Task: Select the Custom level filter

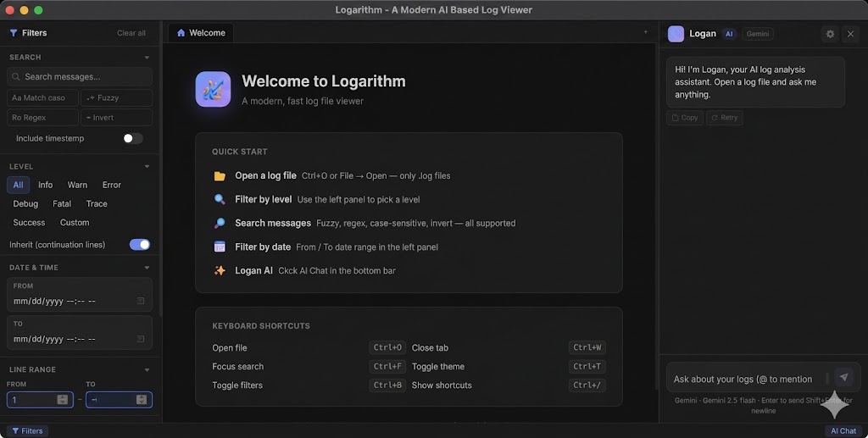Action: coord(75,222)
